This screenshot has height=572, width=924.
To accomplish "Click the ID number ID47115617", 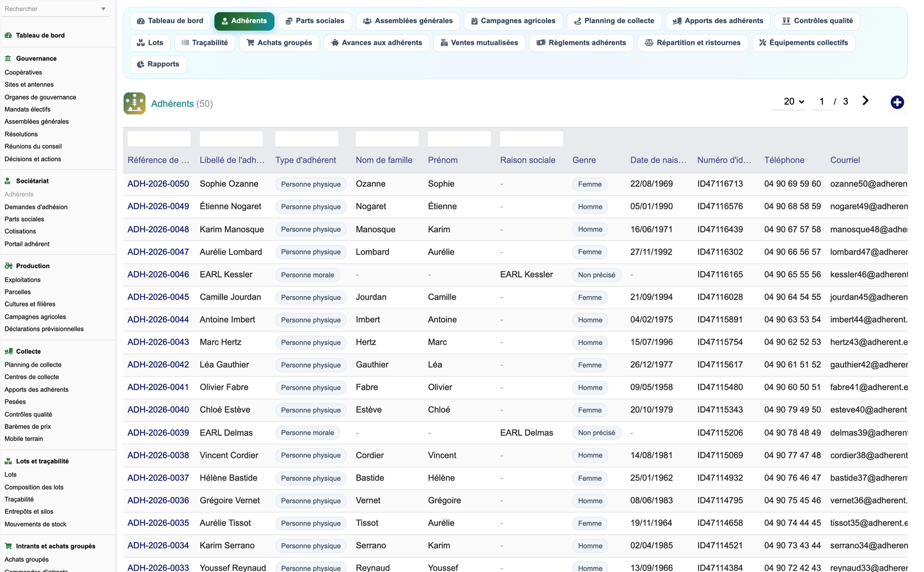I will (x=720, y=365).
